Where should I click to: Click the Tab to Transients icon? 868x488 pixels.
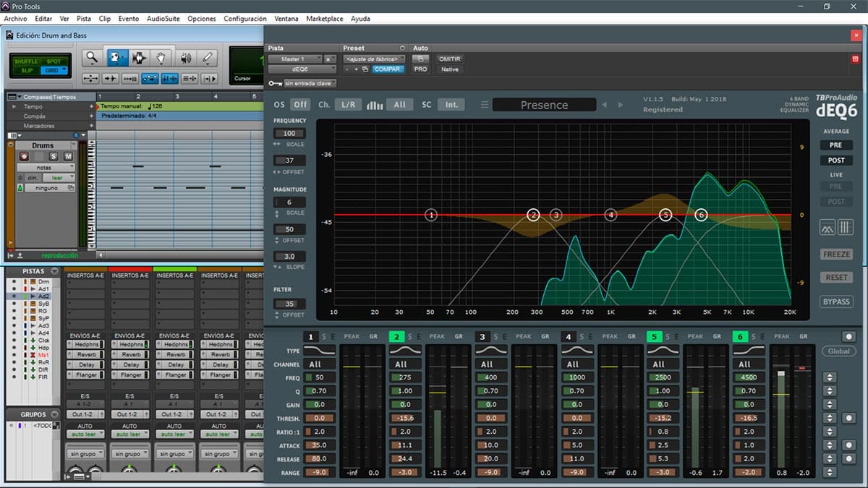coord(111,78)
